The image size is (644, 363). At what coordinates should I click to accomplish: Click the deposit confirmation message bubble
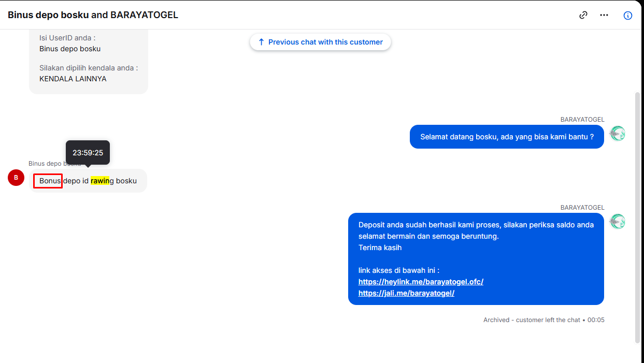[476, 259]
